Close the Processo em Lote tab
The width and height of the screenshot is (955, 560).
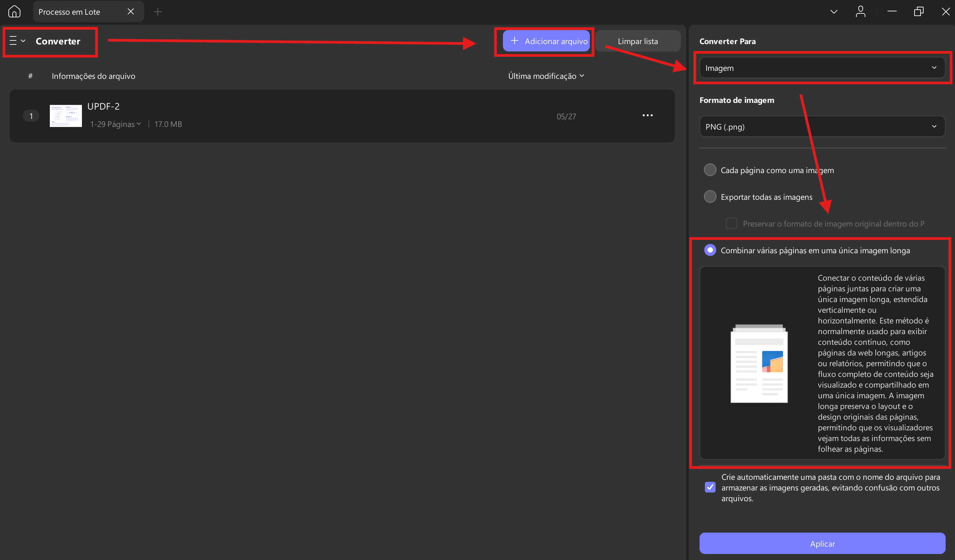click(x=131, y=11)
